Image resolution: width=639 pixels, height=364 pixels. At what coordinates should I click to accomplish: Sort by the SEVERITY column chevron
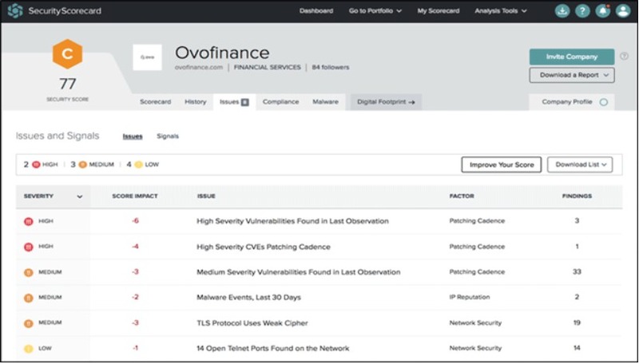point(80,196)
